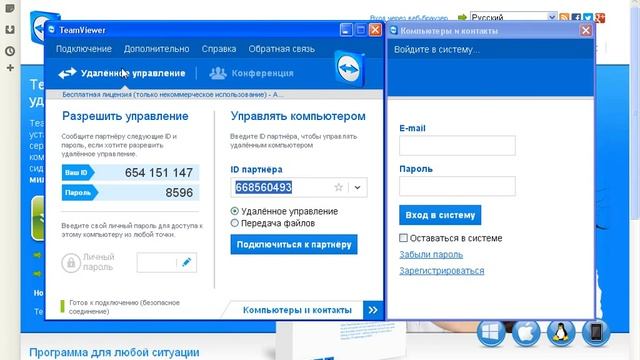The width and height of the screenshot is (640, 360).
Task: Open the partner ID history dropdown arrow
Action: point(358,187)
